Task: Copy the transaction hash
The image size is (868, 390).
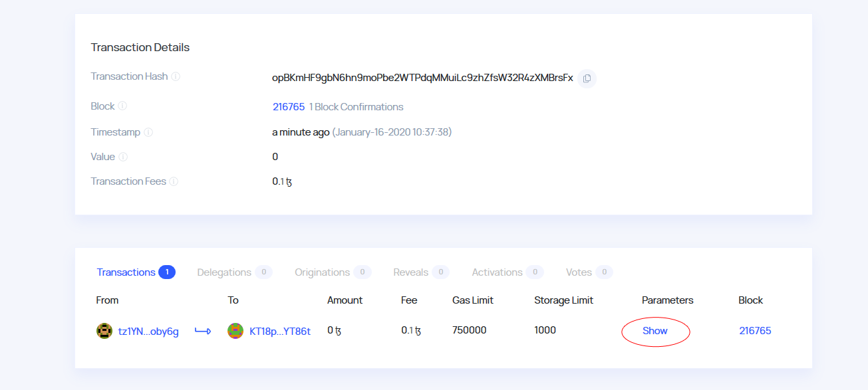Action: point(587,78)
